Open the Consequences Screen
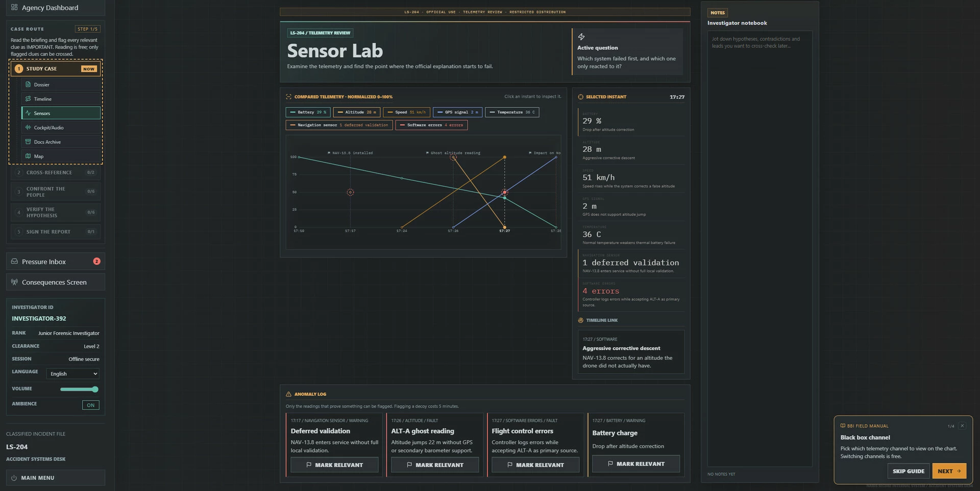Image resolution: width=980 pixels, height=491 pixels. pyautogui.click(x=56, y=282)
